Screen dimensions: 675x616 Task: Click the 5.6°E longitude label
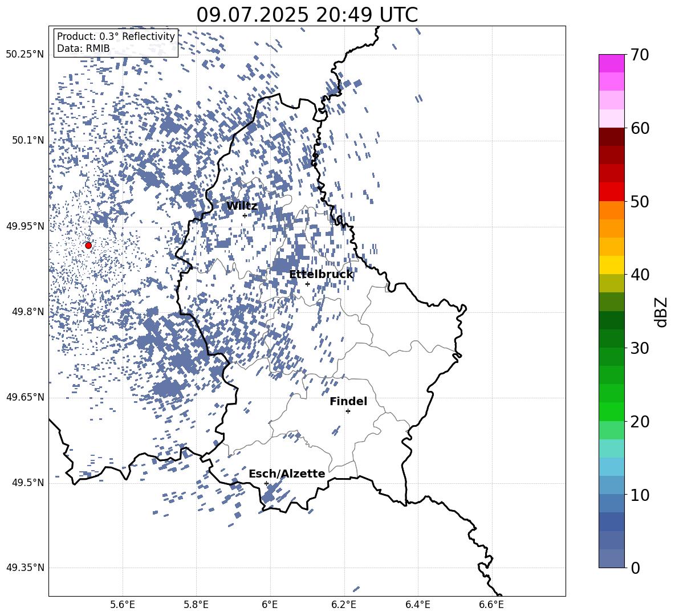(x=123, y=605)
